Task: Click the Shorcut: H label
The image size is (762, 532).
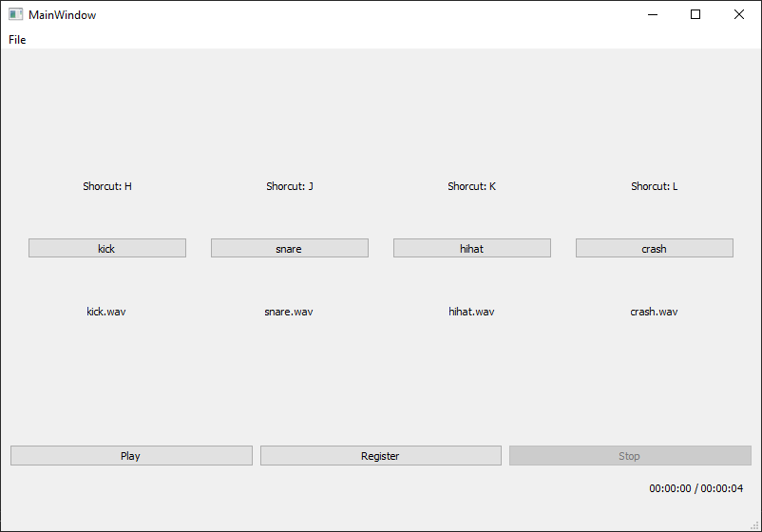Action: (107, 186)
